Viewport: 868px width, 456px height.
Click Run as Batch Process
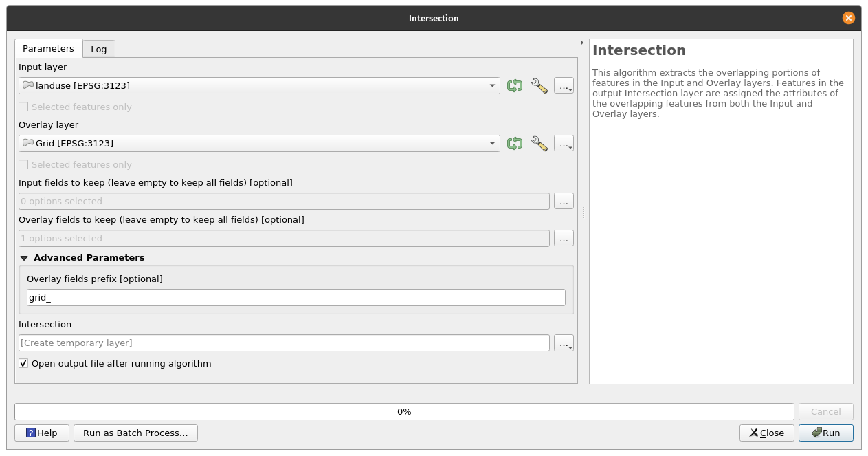135,433
